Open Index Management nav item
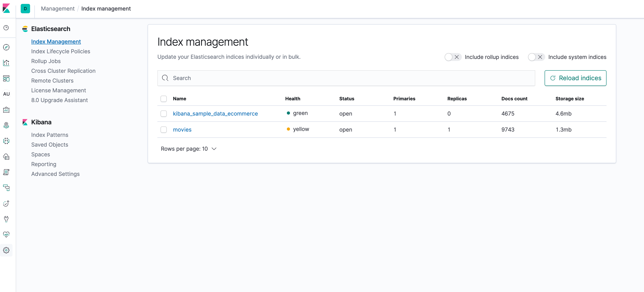The height and width of the screenshot is (292, 644). click(56, 42)
